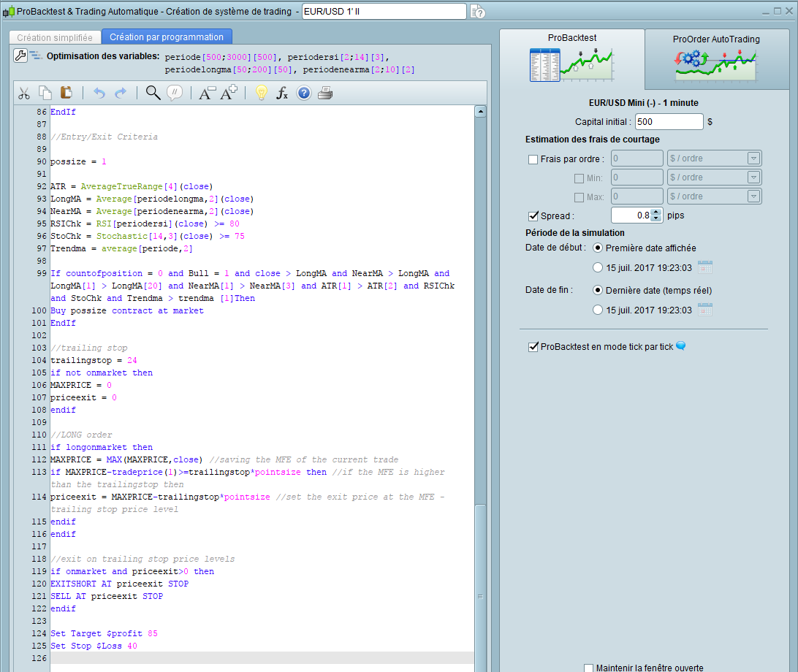Screen dimensions: 798x672
Task: Increase editor font size (A+ icon)
Action: click(x=229, y=93)
